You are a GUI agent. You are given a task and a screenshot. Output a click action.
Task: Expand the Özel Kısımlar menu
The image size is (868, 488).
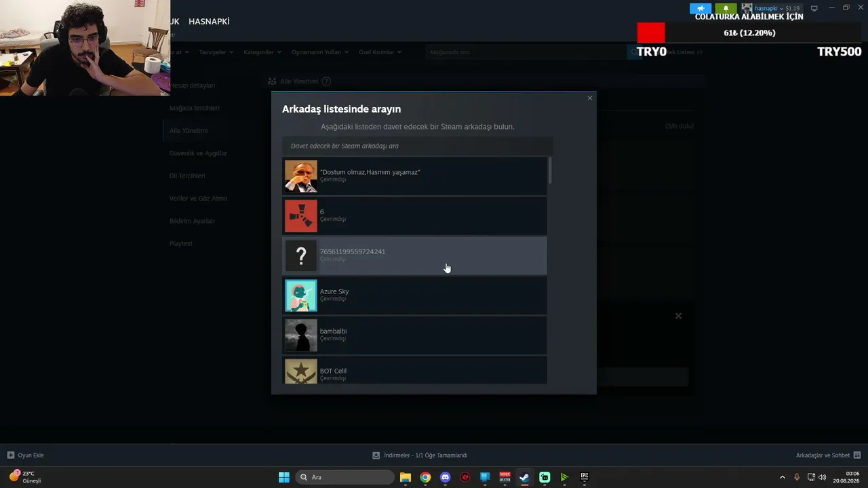(x=380, y=52)
